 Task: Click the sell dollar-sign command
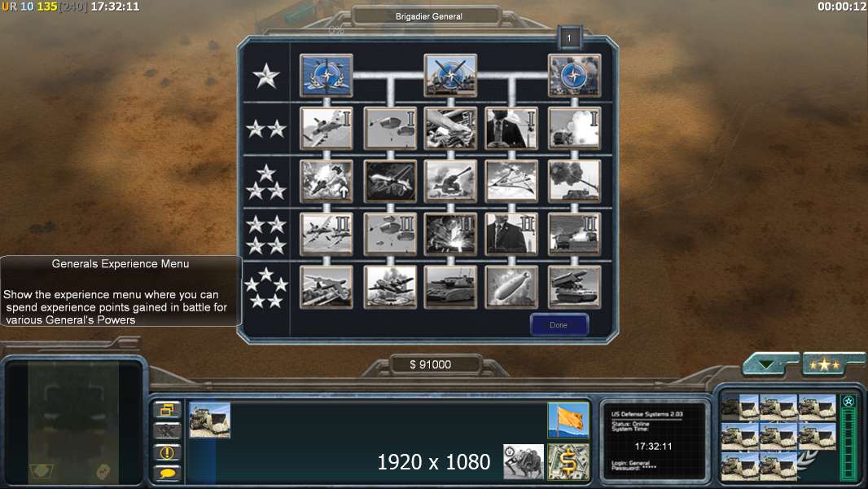point(568,462)
